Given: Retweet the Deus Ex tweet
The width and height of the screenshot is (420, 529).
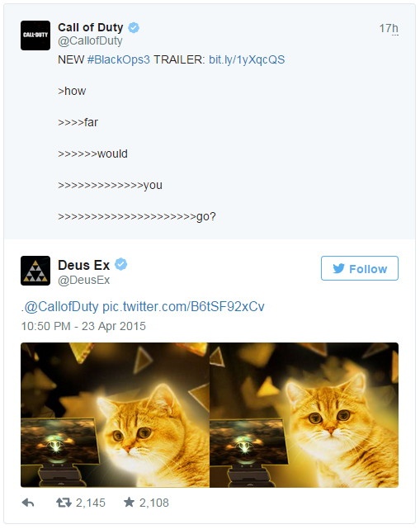Looking at the screenshot, I should [x=64, y=503].
